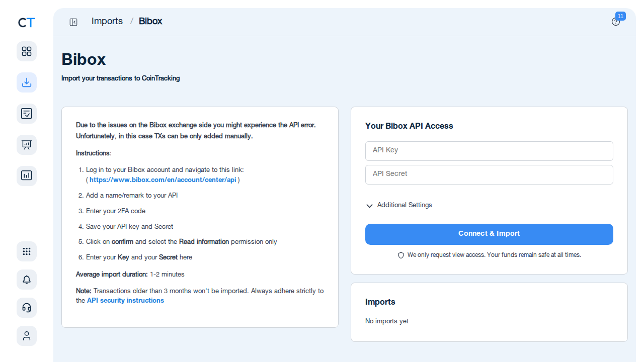The width and height of the screenshot is (644, 362).
Task: Collapse the sidebar with panel toggle icon
Action: click(x=73, y=22)
